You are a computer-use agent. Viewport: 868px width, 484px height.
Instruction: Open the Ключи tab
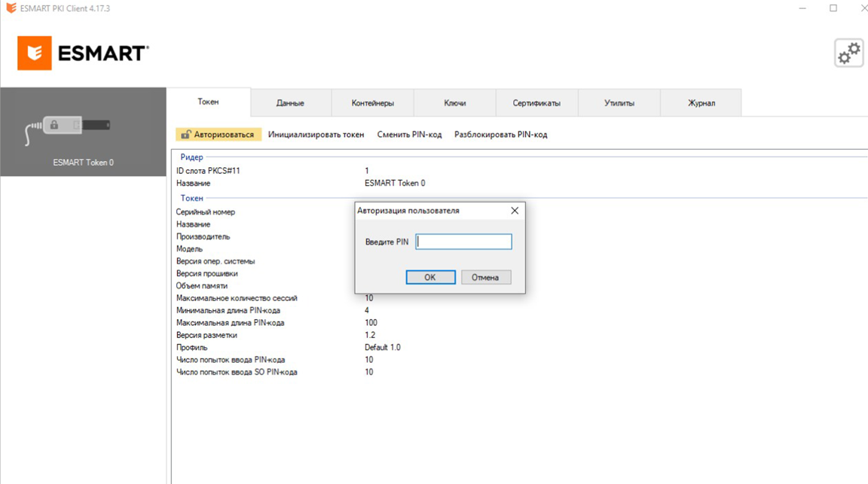tap(454, 103)
